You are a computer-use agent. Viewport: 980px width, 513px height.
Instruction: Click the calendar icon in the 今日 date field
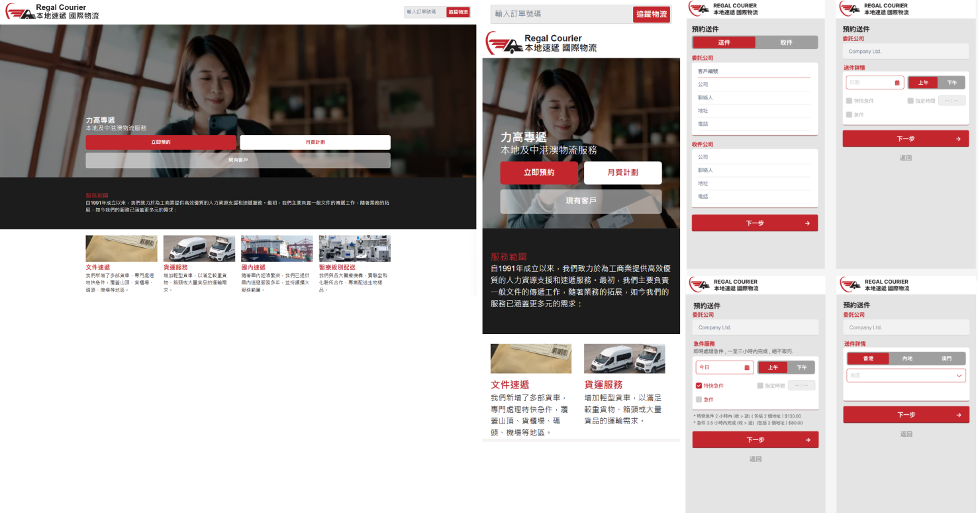(747, 367)
